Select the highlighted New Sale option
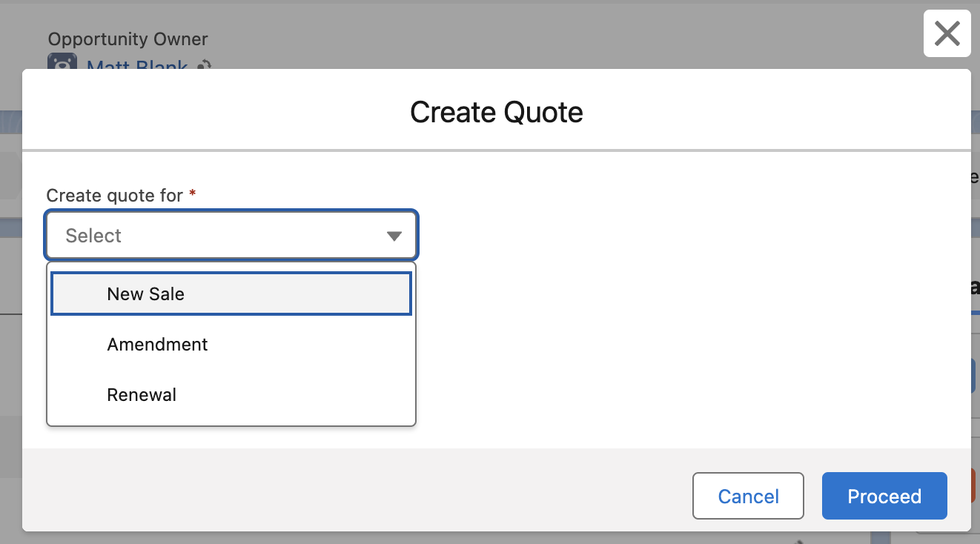 pyautogui.click(x=231, y=293)
